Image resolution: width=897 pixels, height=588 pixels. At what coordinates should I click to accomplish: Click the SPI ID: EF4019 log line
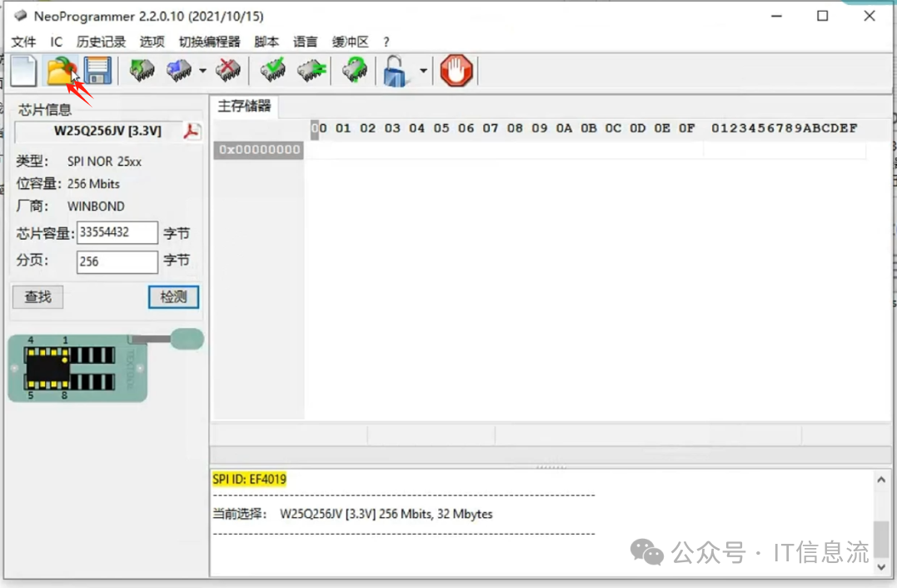click(x=249, y=480)
